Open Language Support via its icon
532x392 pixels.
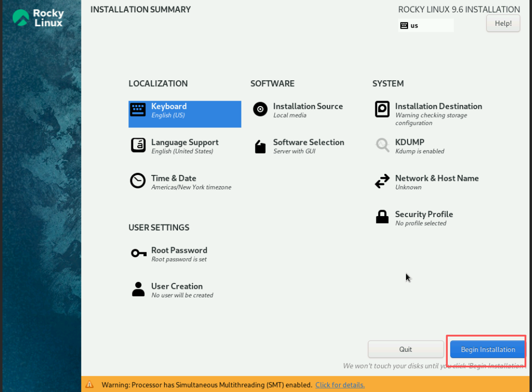coord(138,145)
